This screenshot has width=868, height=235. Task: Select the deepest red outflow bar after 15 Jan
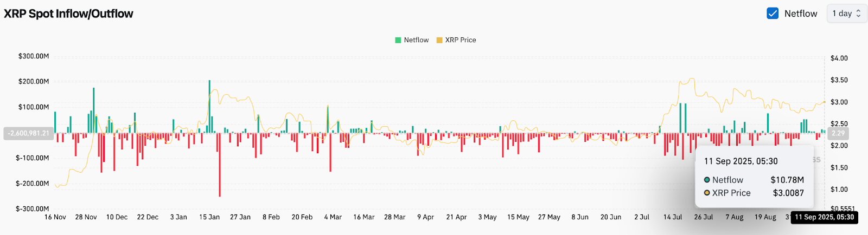pos(220,165)
